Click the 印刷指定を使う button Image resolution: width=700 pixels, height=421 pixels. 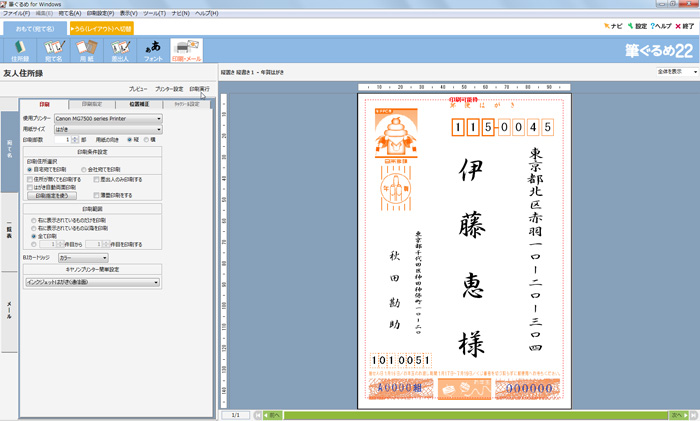[x=58, y=196]
